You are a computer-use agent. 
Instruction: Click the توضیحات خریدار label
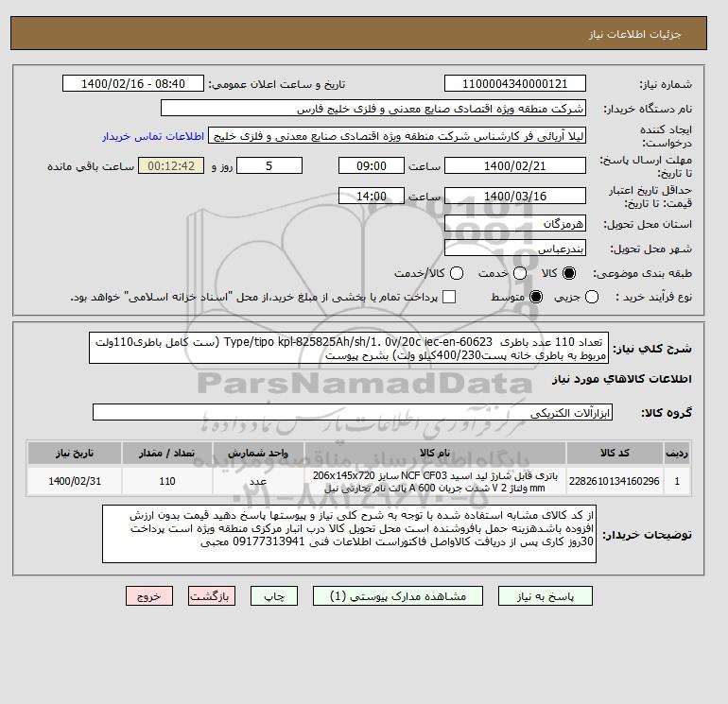[x=648, y=535]
